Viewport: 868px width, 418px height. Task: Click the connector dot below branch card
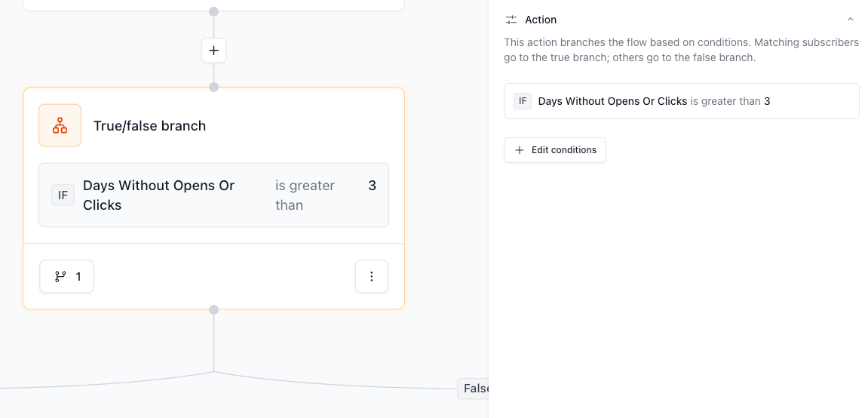[x=213, y=310]
